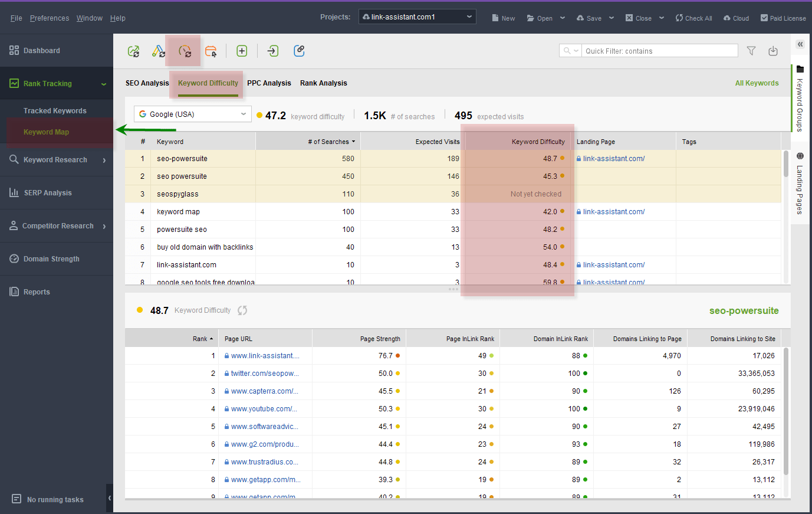Open the Projects dropdown
The width and height of the screenshot is (812, 514).
417,17
